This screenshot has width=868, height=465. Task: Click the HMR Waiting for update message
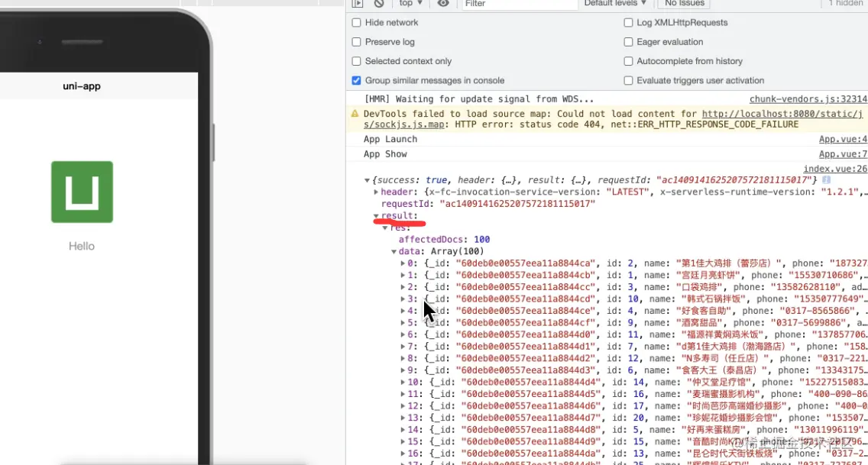pyautogui.click(x=479, y=99)
